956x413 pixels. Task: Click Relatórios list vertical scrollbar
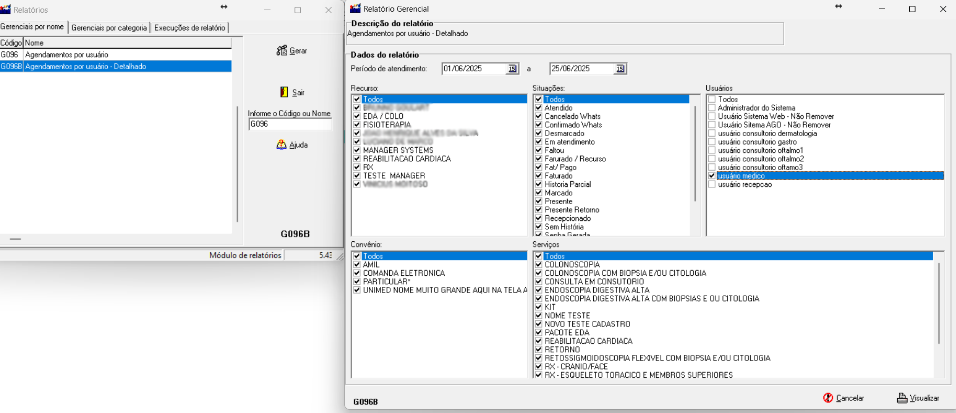(237, 163)
